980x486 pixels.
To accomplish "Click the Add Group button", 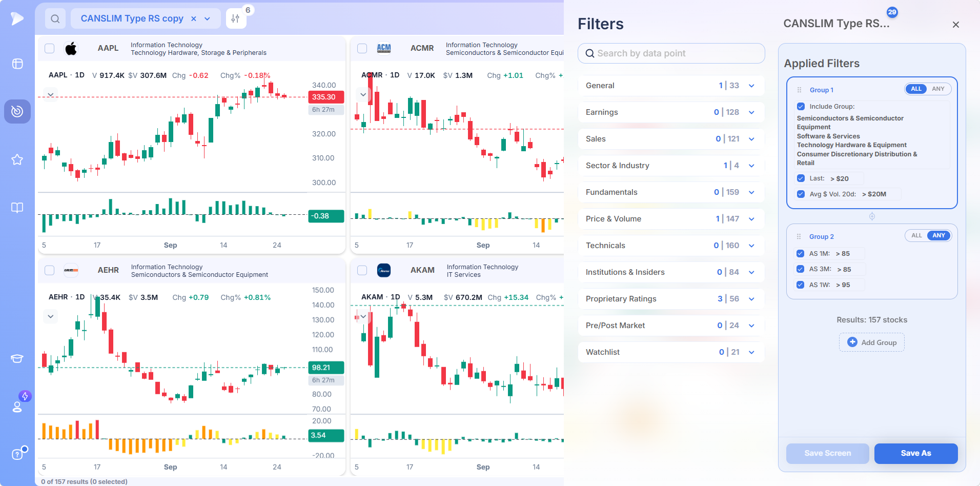I will coord(871,342).
